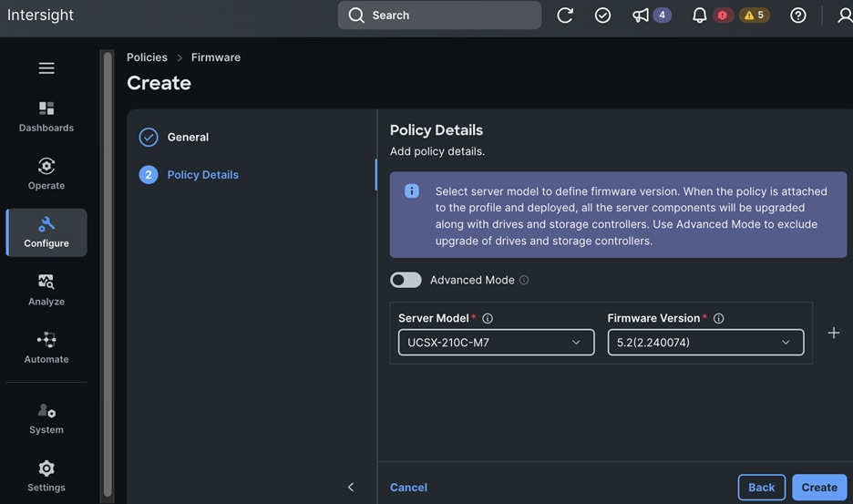Open the Analyze section
Screen dimensions: 853x504
coord(46,290)
